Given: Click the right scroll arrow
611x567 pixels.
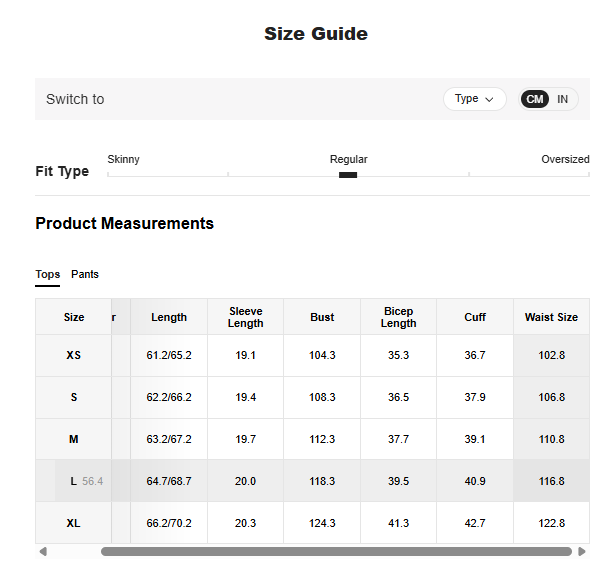Looking at the screenshot, I should pyautogui.click(x=583, y=551).
